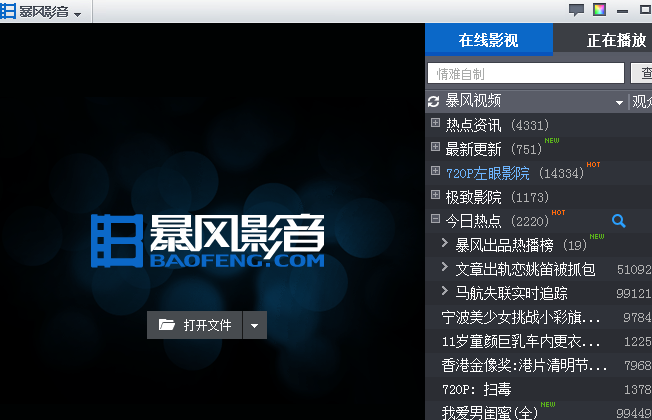This screenshot has width=652, height=420.
Task: Click the 暴风影音 logo icon in title bar
Action: 8,11
